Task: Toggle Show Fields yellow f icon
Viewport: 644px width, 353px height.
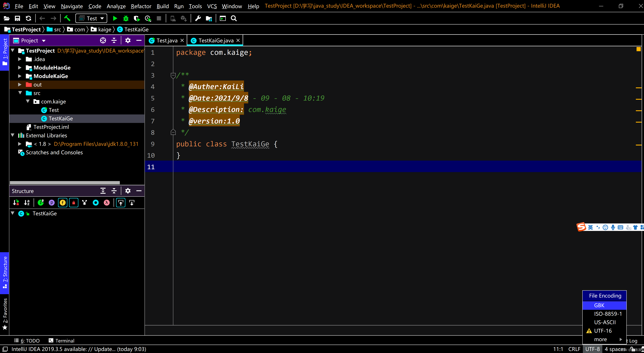Action: pos(63,203)
